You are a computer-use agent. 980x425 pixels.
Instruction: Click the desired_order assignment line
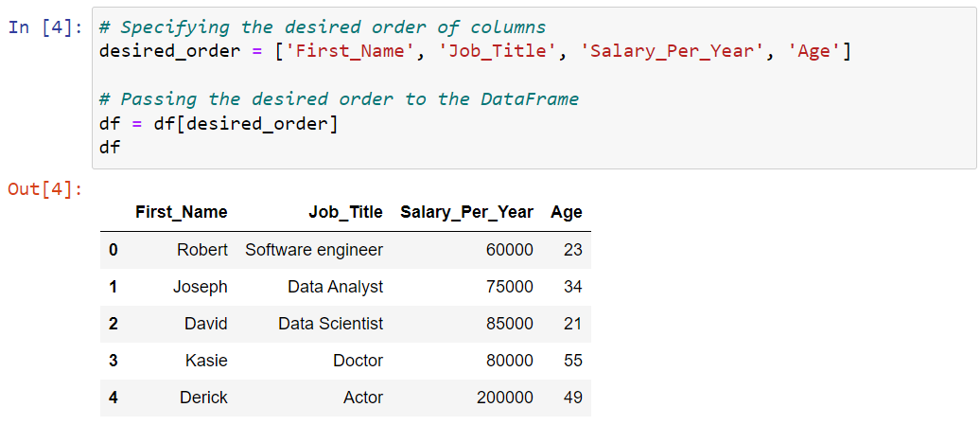click(x=475, y=52)
